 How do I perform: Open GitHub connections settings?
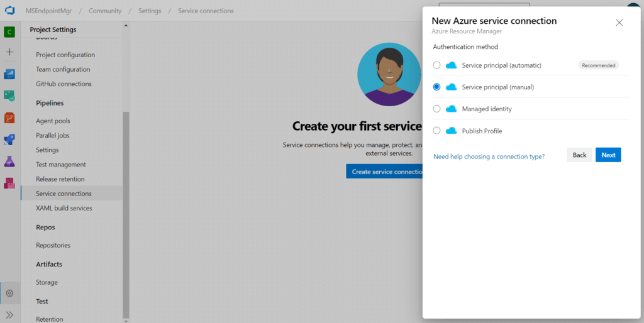click(64, 84)
